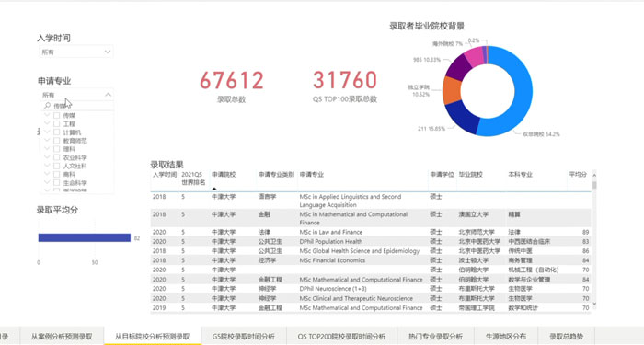
Task: Check the 教育师范 checkbox
Action: 57,141
